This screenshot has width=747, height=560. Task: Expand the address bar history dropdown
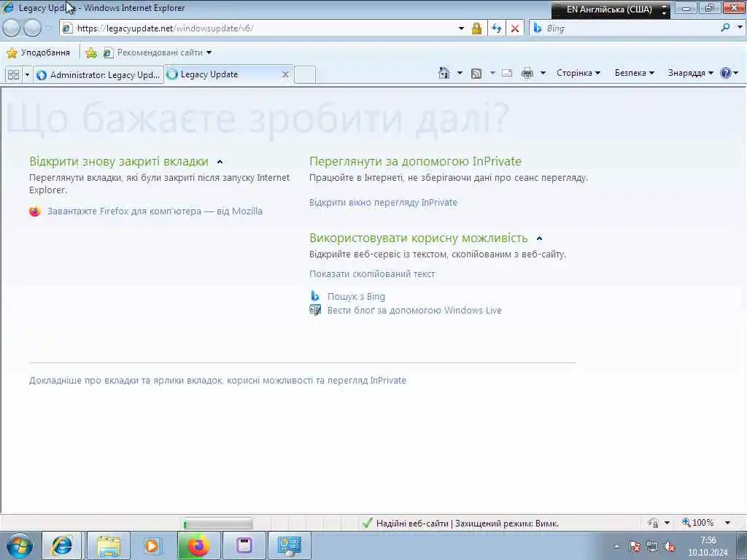pos(461,28)
